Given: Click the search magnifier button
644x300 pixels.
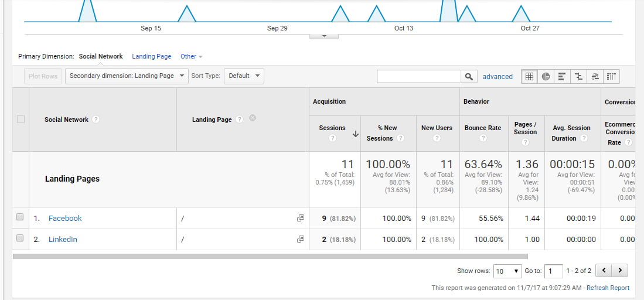Looking at the screenshot, I should [469, 76].
